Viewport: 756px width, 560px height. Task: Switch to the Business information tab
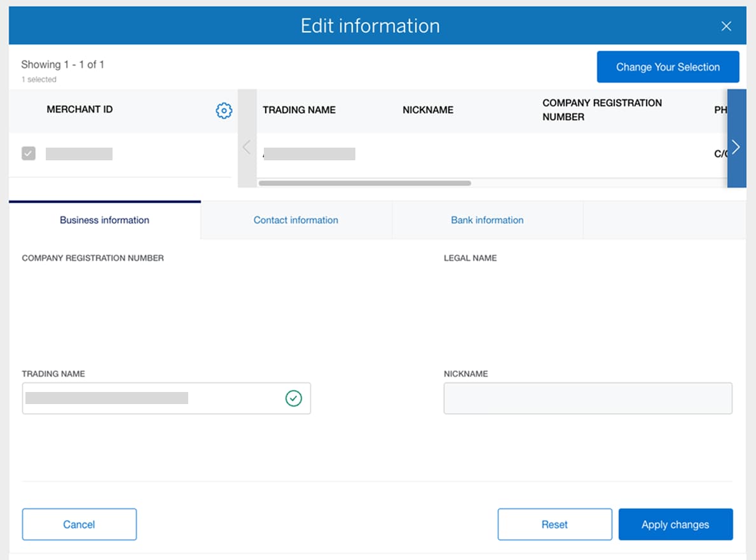105,220
